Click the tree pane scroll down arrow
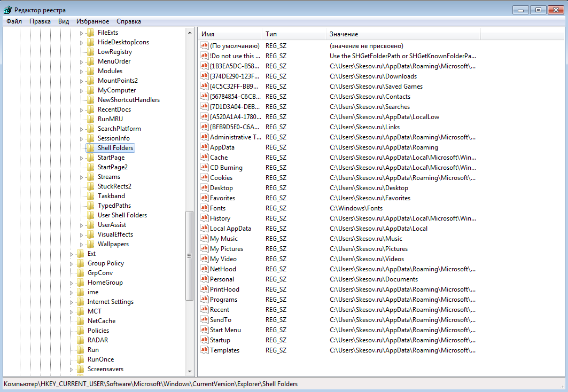The width and height of the screenshot is (568, 392). [190, 371]
